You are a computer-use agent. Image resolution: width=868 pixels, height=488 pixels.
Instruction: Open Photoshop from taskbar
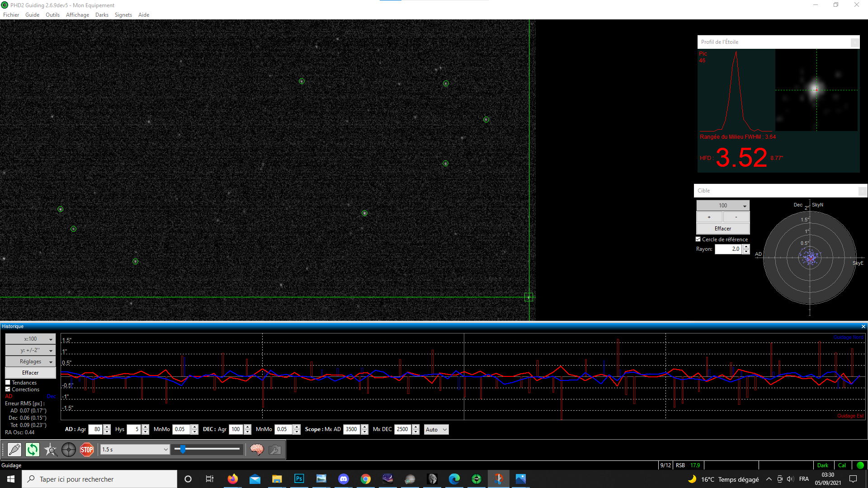[299, 479]
